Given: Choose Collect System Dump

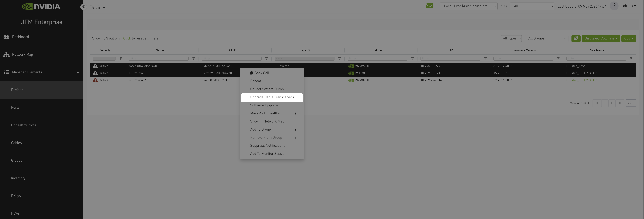Looking at the screenshot, I should 272,89.
